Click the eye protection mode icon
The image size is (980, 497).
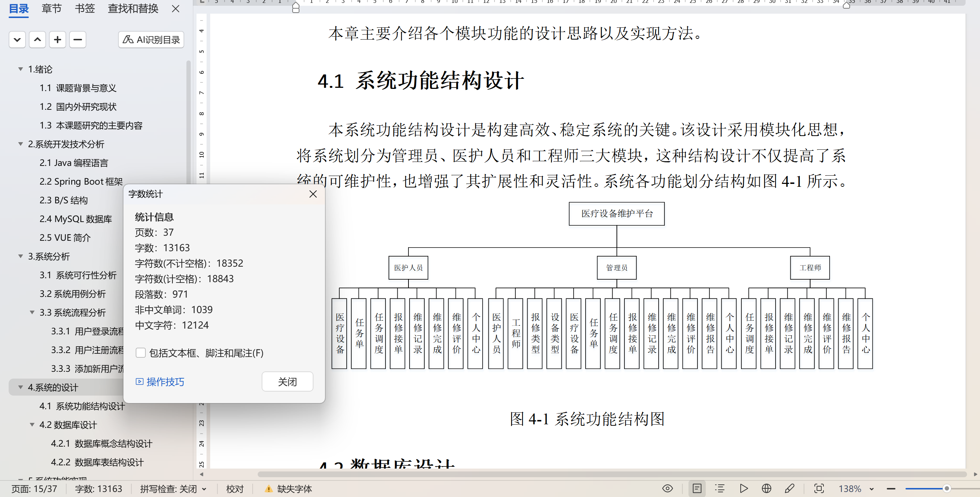click(x=667, y=488)
